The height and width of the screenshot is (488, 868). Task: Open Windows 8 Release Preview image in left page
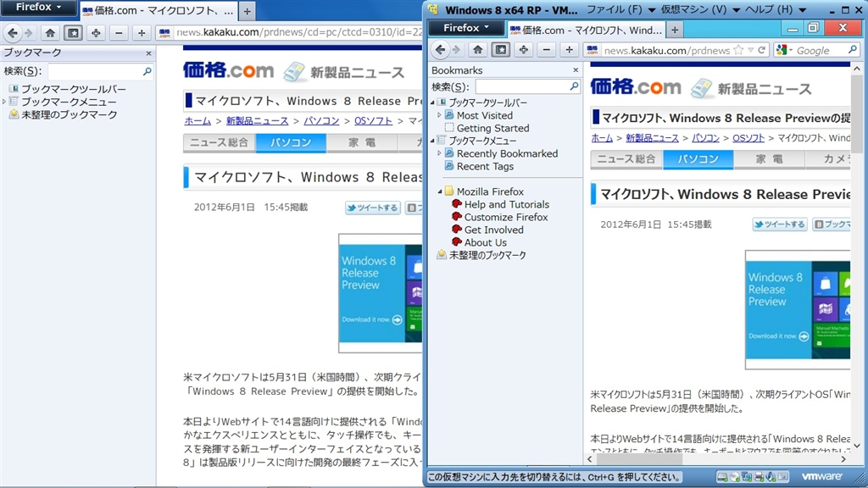[381, 292]
